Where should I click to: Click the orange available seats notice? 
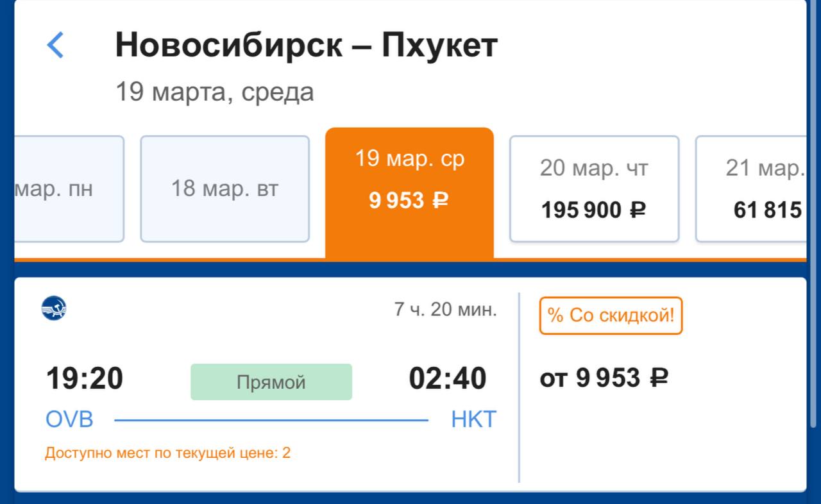pyautogui.click(x=167, y=453)
